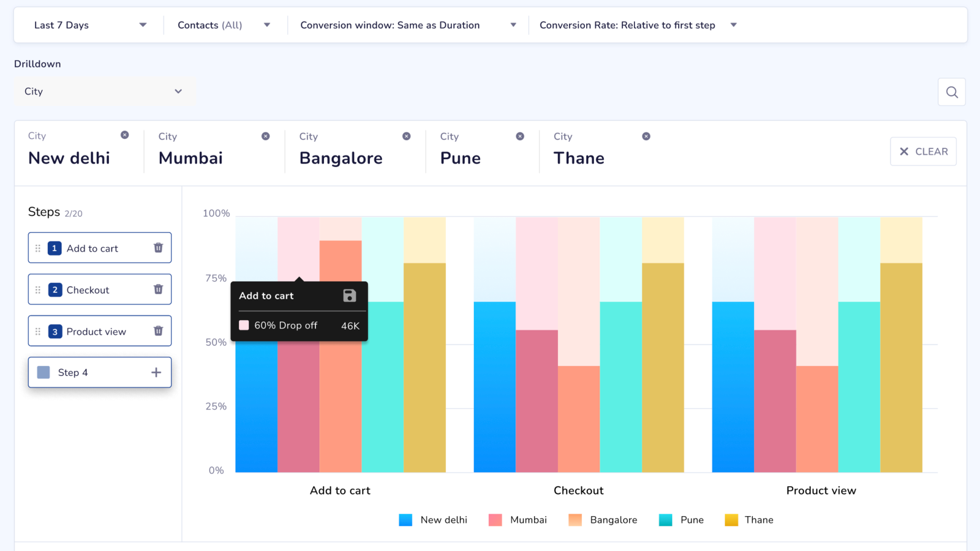Grab the drag handle of the Product view step
980x551 pixels.
[x=37, y=331]
